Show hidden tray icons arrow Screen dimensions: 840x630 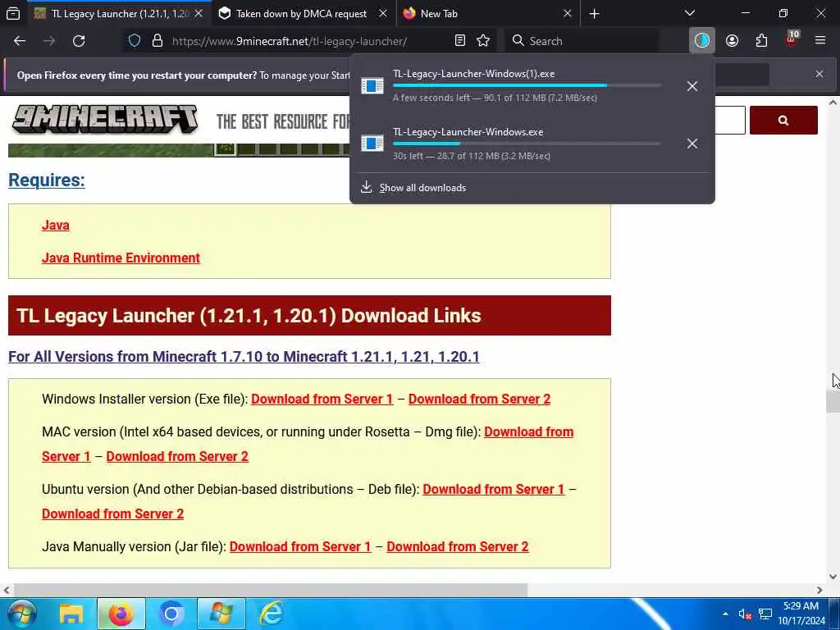click(x=725, y=614)
